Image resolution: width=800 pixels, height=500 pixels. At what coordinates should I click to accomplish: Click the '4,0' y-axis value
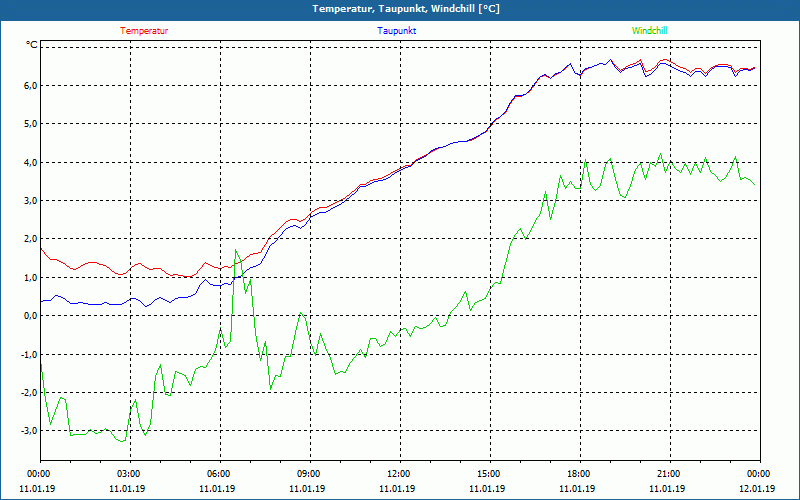[x=31, y=163]
